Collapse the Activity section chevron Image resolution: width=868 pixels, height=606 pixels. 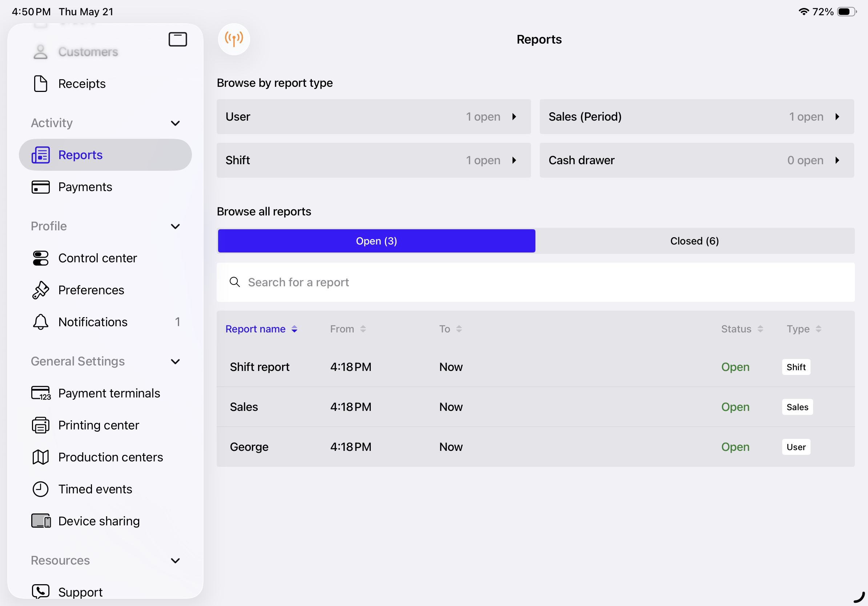[x=176, y=123]
